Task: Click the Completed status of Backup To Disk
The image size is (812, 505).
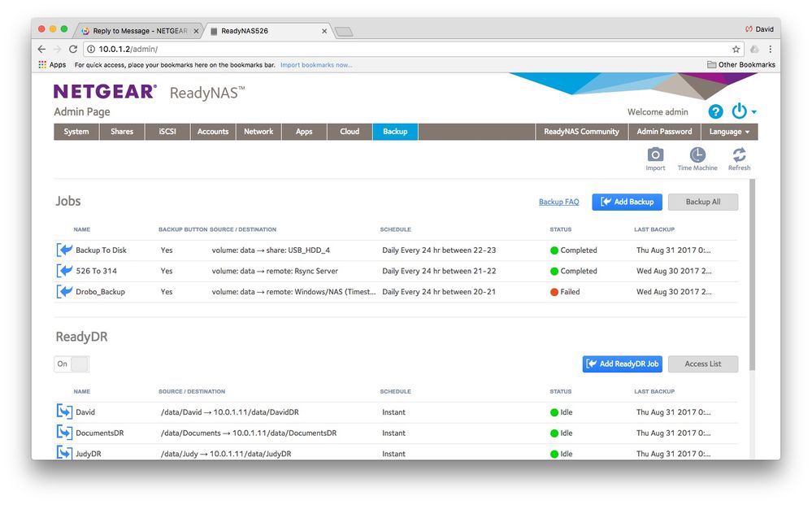Action: pyautogui.click(x=574, y=250)
